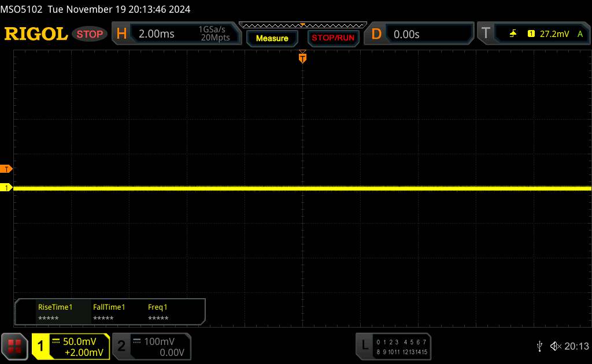Select channel 2 100mV vertical scale

pos(160,341)
